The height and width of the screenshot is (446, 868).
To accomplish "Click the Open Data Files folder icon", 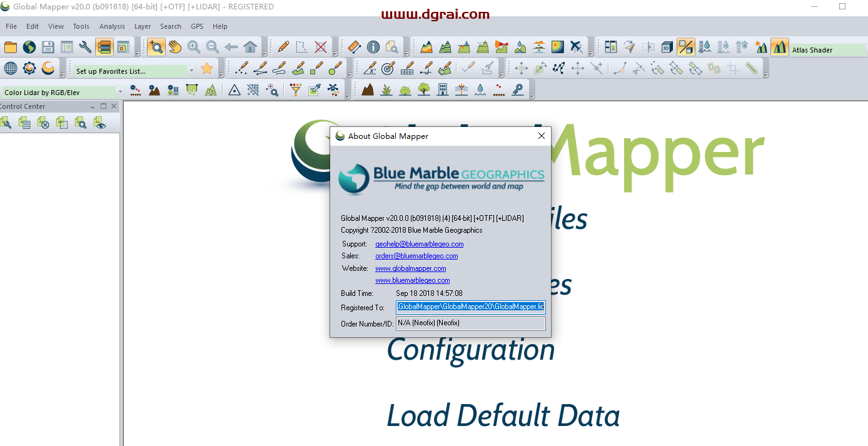I will (x=11, y=47).
